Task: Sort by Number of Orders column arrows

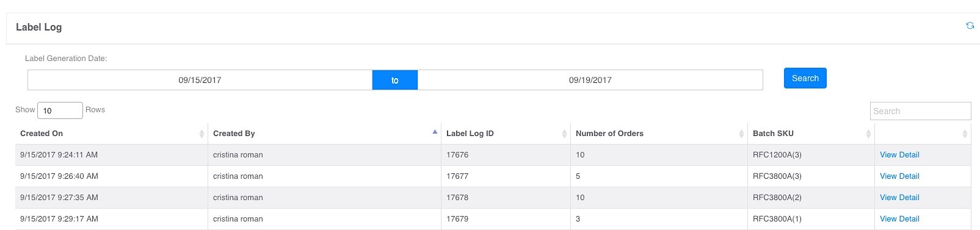Action: point(741,134)
